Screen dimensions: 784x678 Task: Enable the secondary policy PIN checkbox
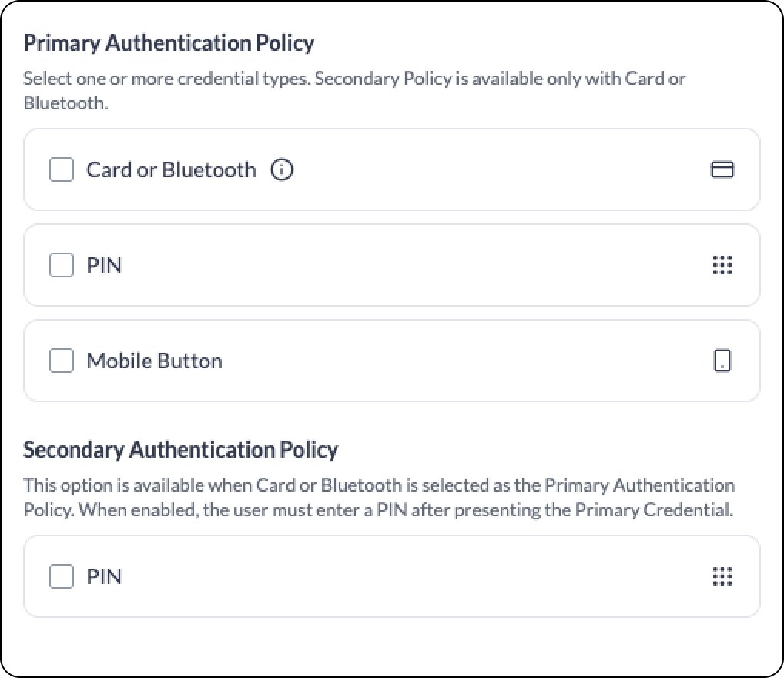pyautogui.click(x=62, y=576)
